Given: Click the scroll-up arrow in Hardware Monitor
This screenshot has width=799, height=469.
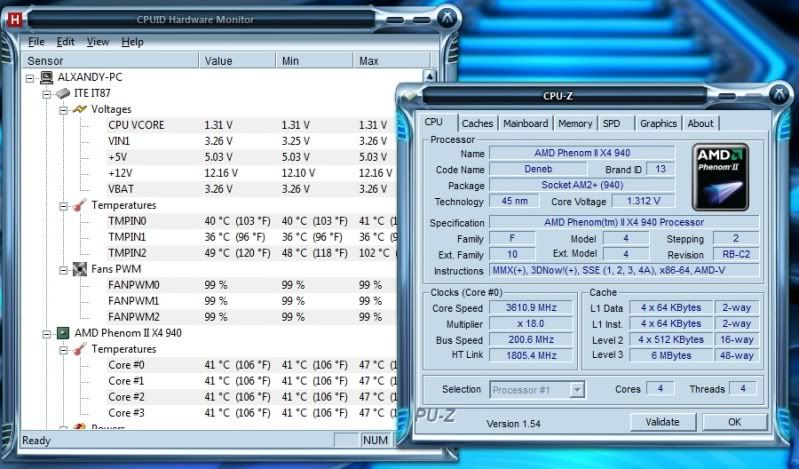Looking at the screenshot, I should point(430,76).
